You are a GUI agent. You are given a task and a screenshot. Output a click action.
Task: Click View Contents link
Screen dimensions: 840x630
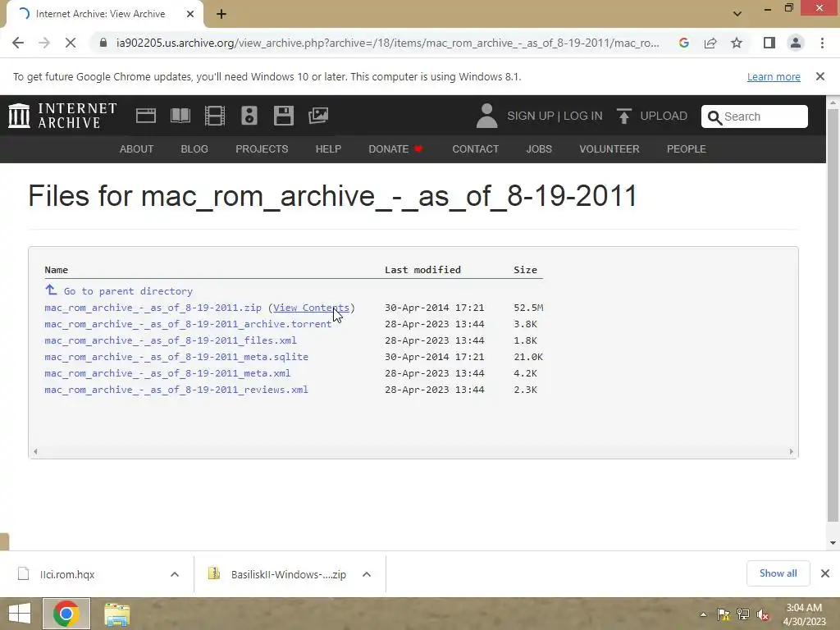pos(311,308)
